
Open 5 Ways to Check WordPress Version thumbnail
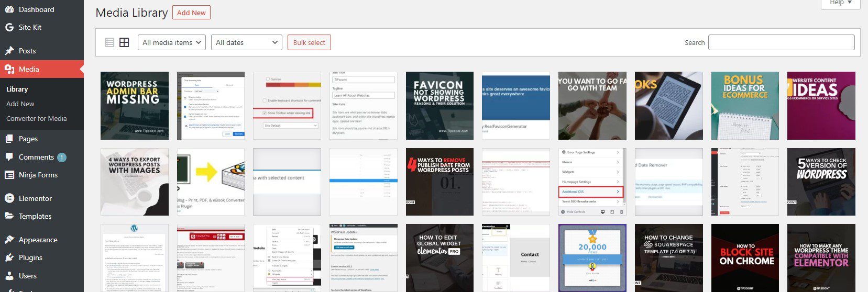[821, 182]
